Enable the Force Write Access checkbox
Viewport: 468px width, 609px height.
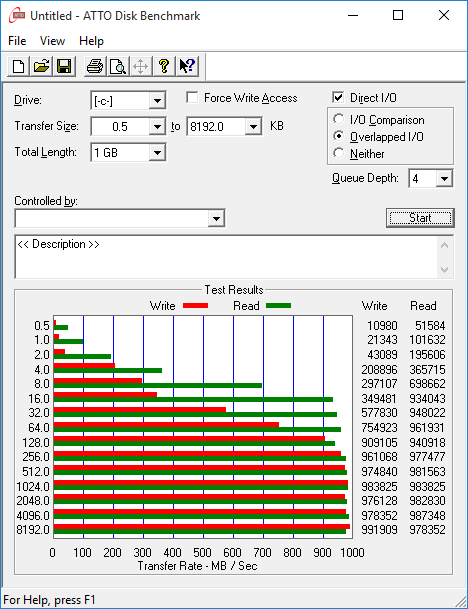tap(192, 97)
